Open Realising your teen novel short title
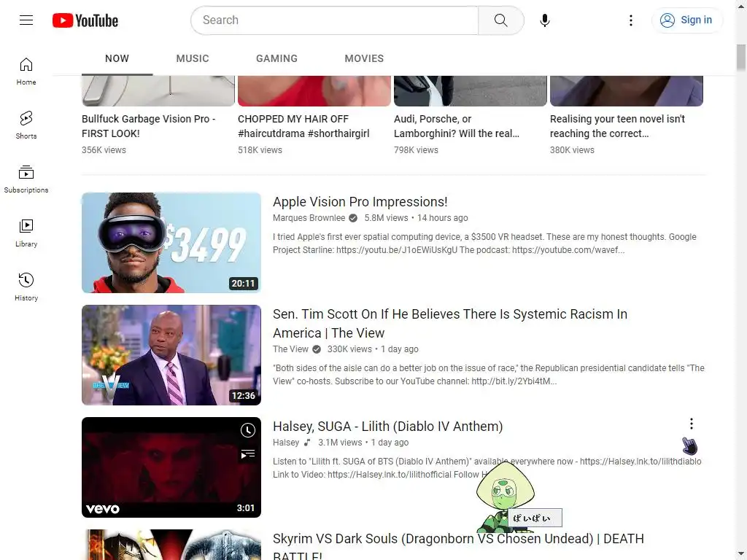 [617, 126]
